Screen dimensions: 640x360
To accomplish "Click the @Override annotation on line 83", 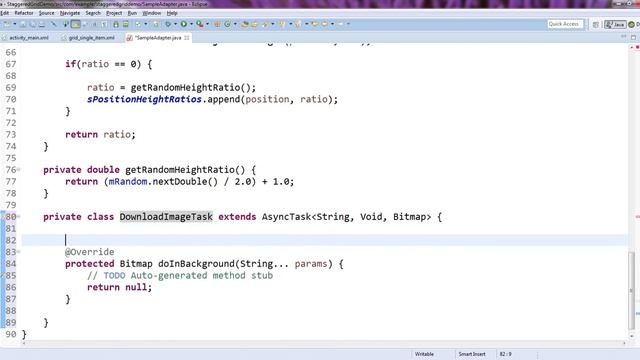I will [89, 252].
